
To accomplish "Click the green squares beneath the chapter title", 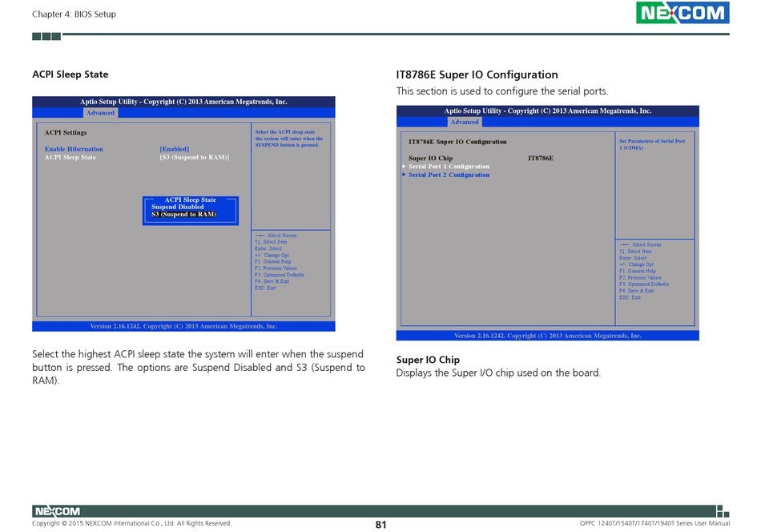I will pyautogui.click(x=46, y=36).
